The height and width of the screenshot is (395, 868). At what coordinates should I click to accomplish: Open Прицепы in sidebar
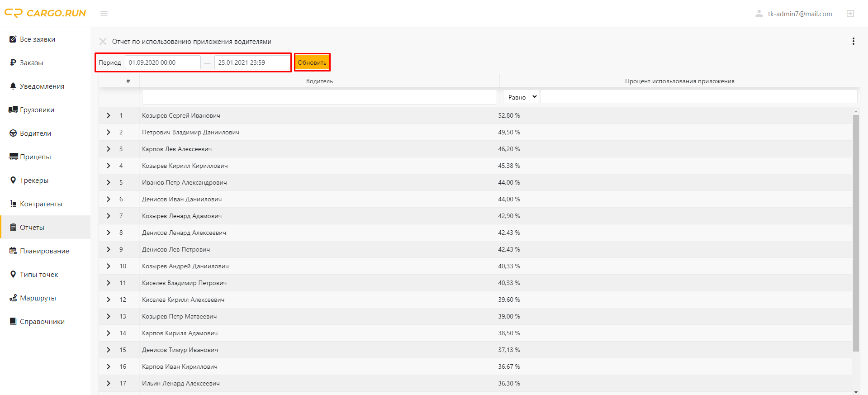click(x=45, y=157)
